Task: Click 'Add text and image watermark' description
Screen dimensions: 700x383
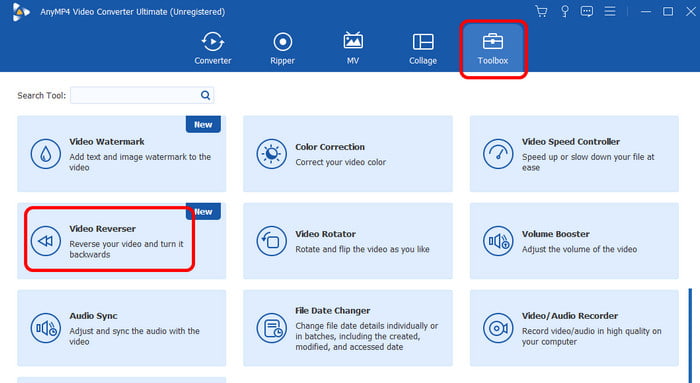Action: (140, 162)
